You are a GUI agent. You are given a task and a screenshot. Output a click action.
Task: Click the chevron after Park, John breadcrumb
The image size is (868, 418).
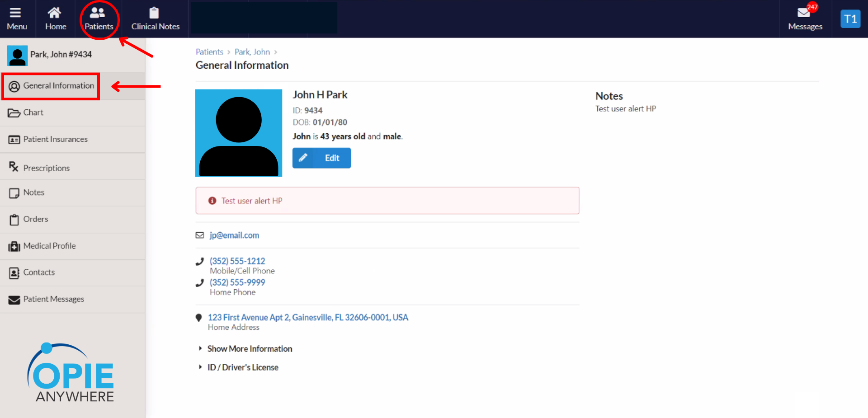pos(276,52)
